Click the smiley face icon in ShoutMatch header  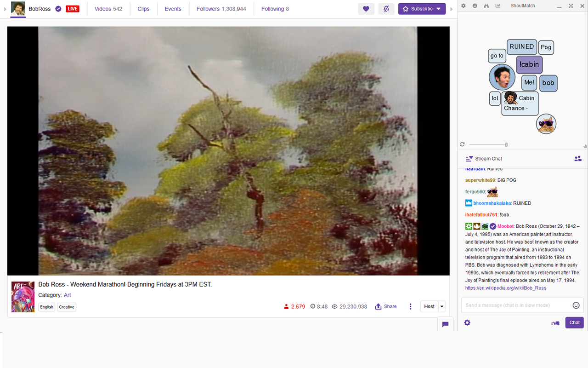[x=475, y=6]
